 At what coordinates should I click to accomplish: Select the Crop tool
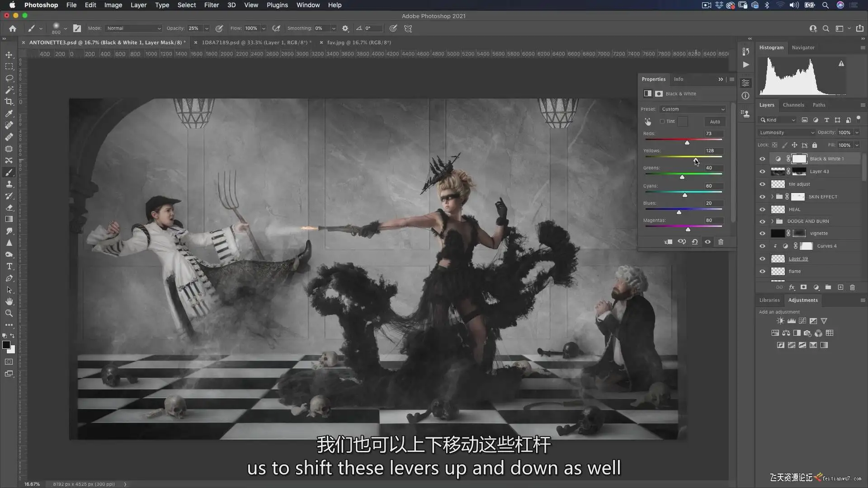point(9,102)
